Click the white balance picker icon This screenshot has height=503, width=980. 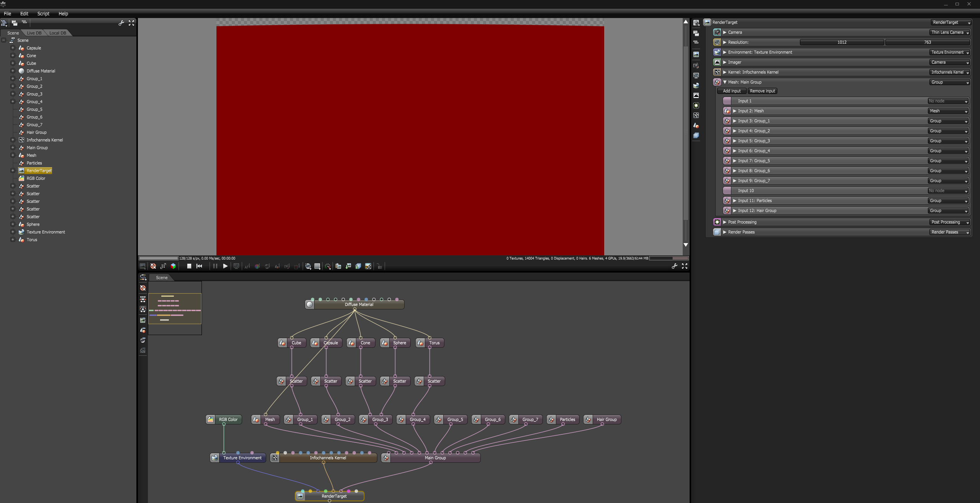[257, 266]
